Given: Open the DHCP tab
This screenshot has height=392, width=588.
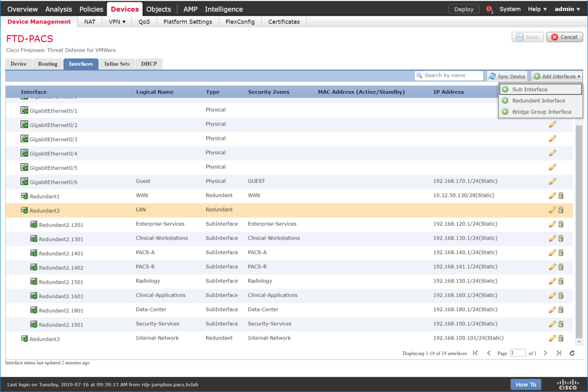Looking at the screenshot, I should [x=149, y=64].
